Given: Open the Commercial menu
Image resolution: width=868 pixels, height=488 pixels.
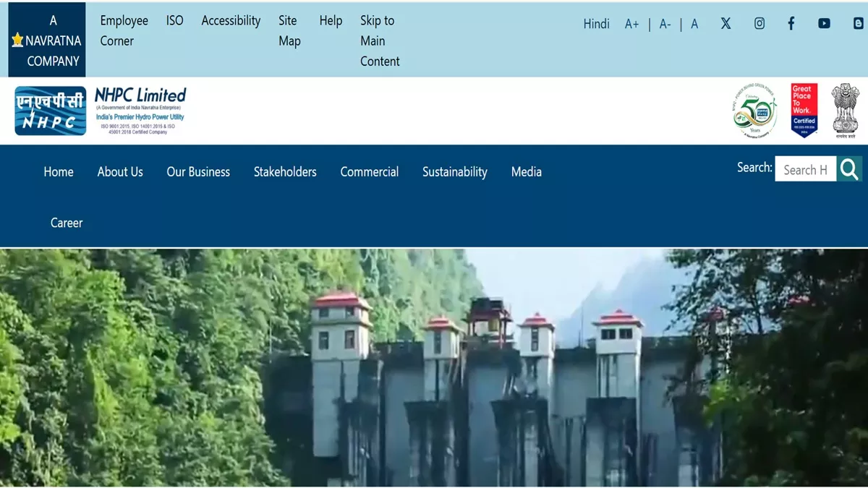Looking at the screenshot, I should click(x=370, y=172).
